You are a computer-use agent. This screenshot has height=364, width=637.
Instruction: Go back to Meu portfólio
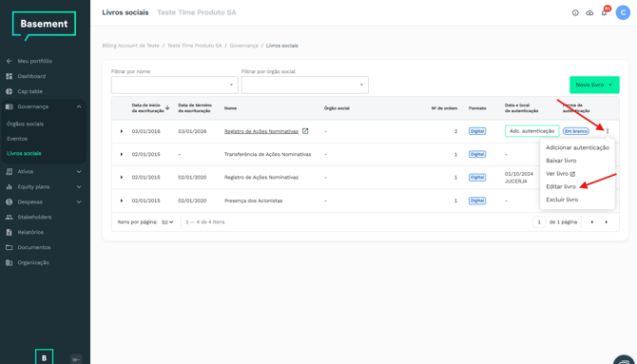click(29, 61)
